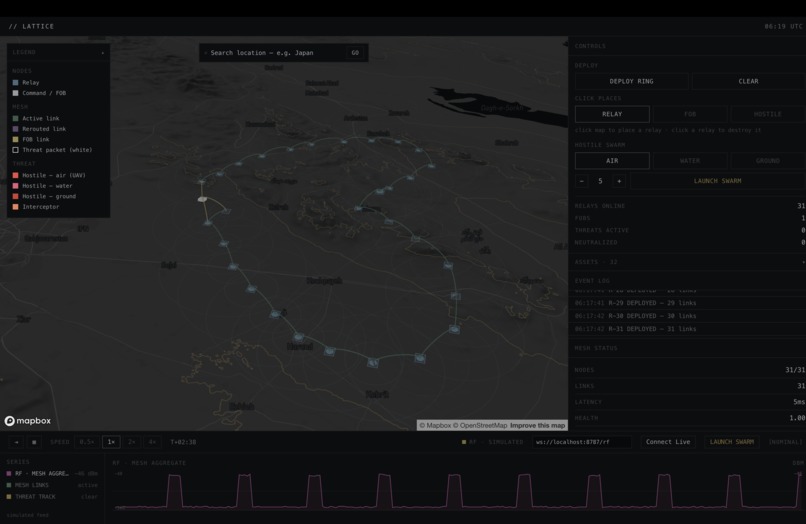Click the Hostile – ground legend swatch
This screenshot has width=806, height=524.
coord(15,196)
